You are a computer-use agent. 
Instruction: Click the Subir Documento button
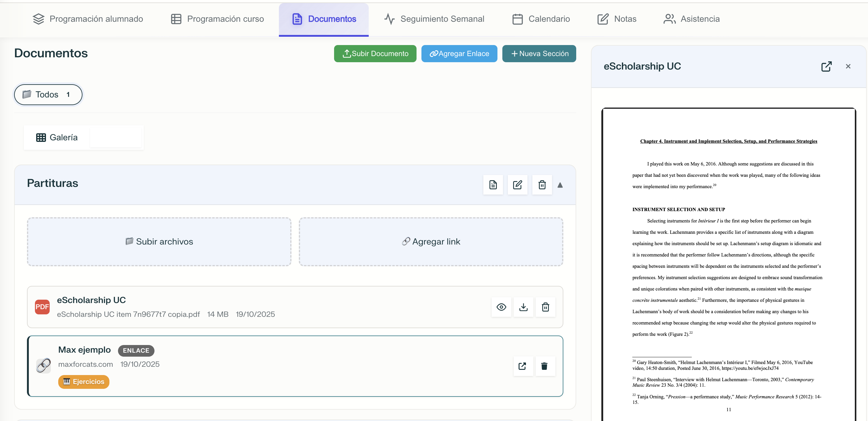375,54
